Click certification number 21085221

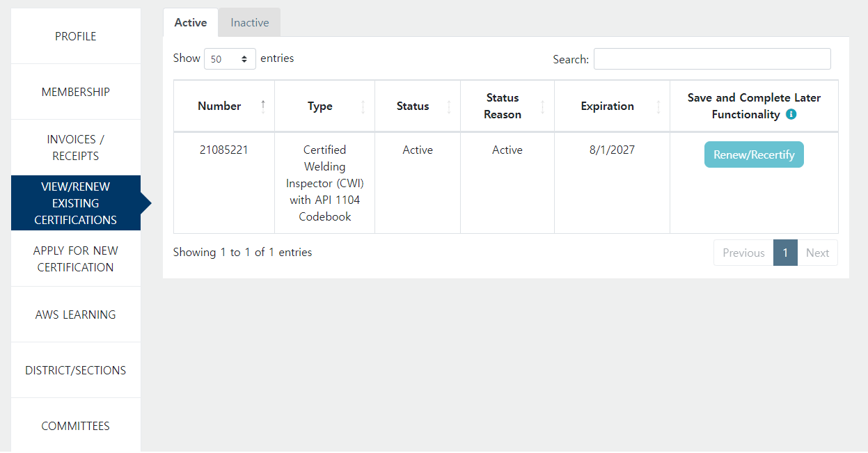click(x=223, y=150)
